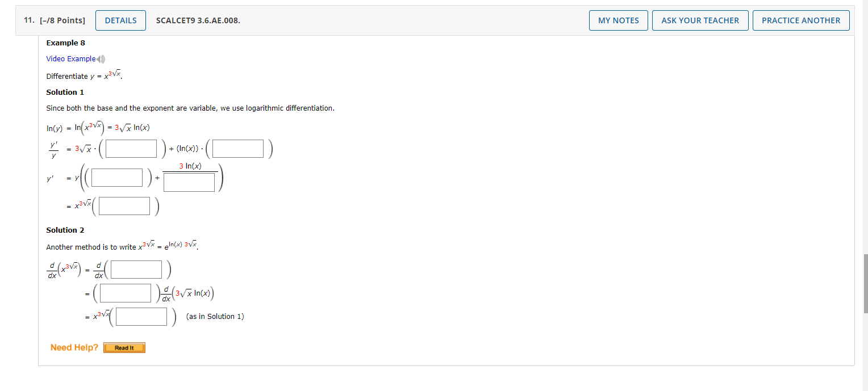Click the first answer box after 3√x in Solution 1
The width and height of the screenshot is (868, 391).
[130, 148]
